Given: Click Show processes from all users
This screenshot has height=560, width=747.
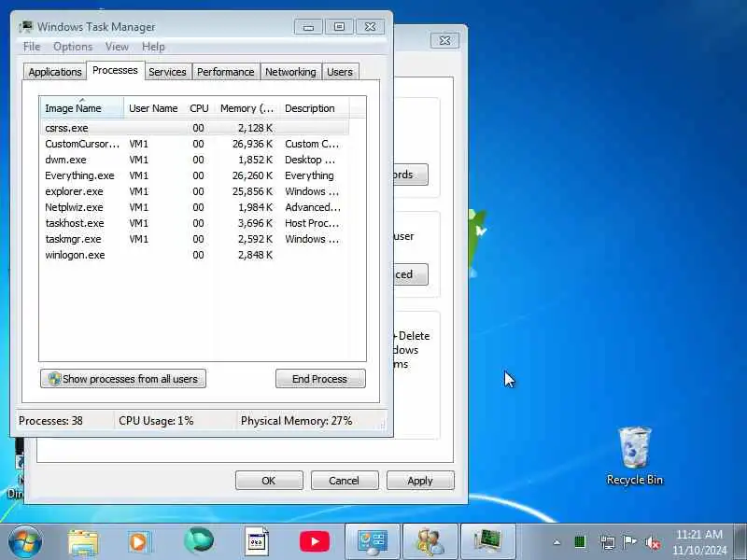Looking at the screenshot, I should pyautogui.click(x=123, y=379).
